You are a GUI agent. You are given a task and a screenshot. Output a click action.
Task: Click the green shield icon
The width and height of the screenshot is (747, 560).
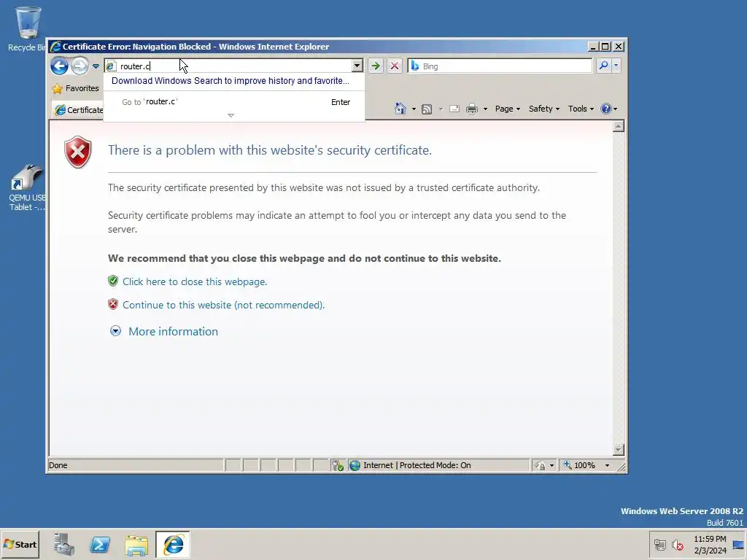113,281
